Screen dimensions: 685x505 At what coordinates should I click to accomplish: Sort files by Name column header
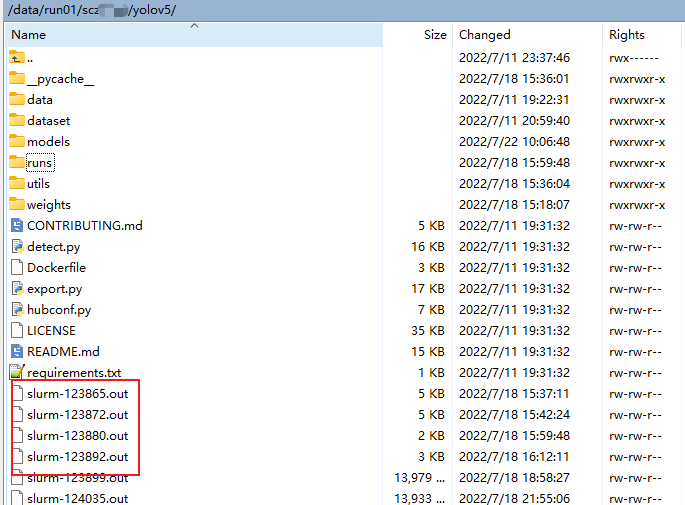click(x=30, y=35)
